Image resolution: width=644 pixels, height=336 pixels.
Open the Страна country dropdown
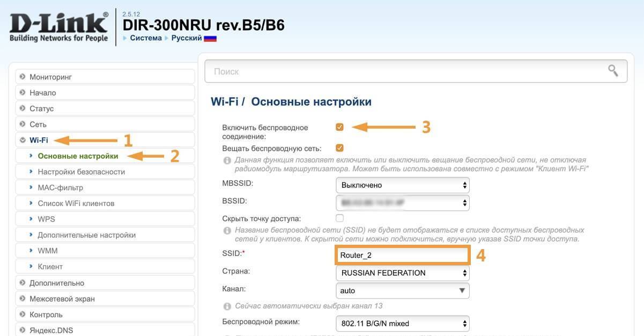(x=402, y=273)
